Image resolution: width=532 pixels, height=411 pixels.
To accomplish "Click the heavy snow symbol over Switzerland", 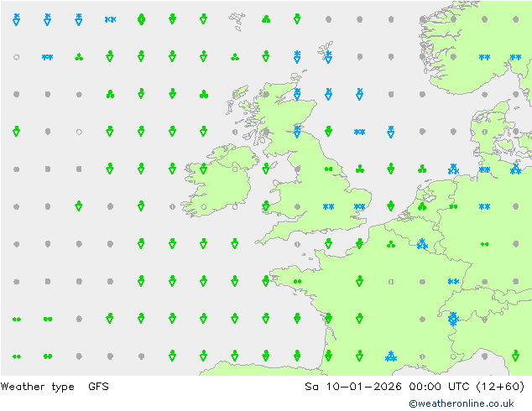I will point(453,319).
